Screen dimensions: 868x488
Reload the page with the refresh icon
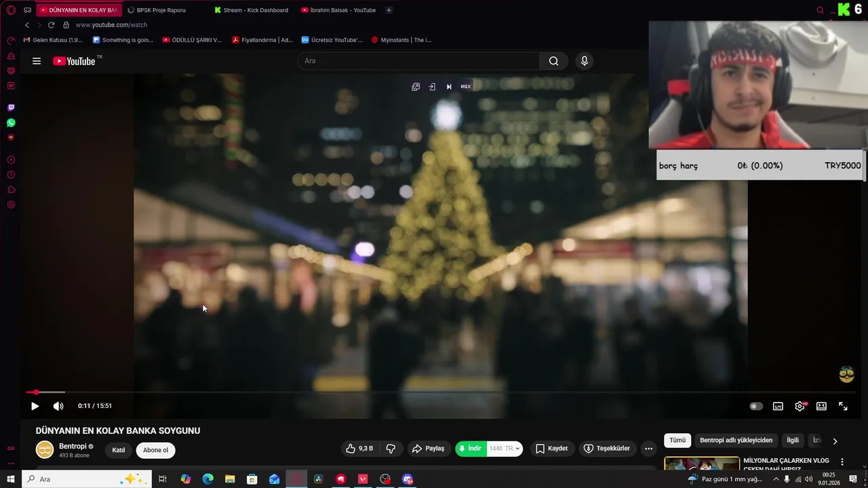[51, 25]
